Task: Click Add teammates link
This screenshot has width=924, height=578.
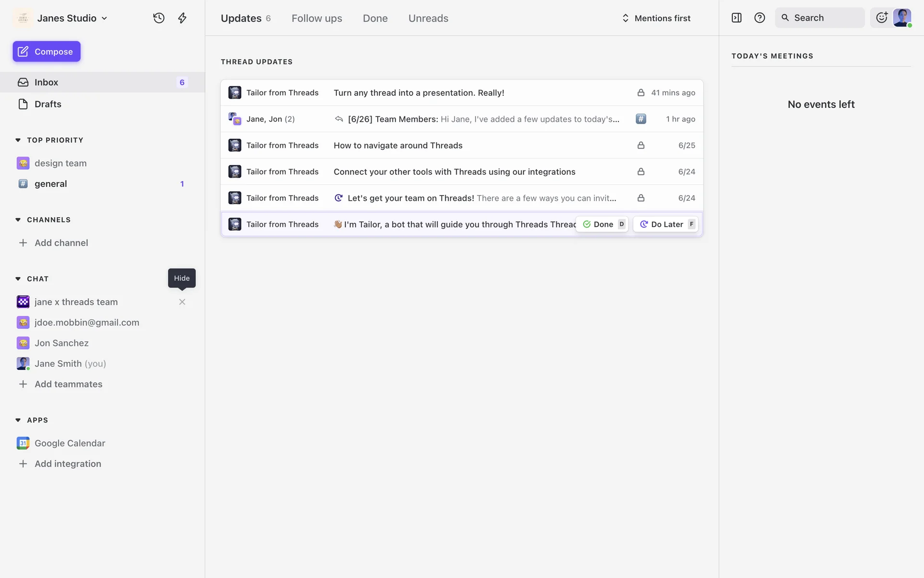Action: (x=68, y=384)
